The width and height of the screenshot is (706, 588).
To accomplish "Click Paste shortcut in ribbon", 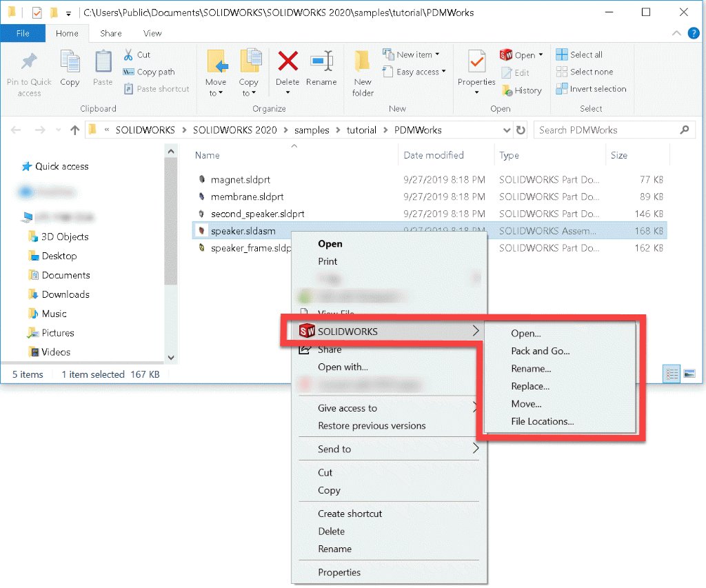I will coord(157,89).
